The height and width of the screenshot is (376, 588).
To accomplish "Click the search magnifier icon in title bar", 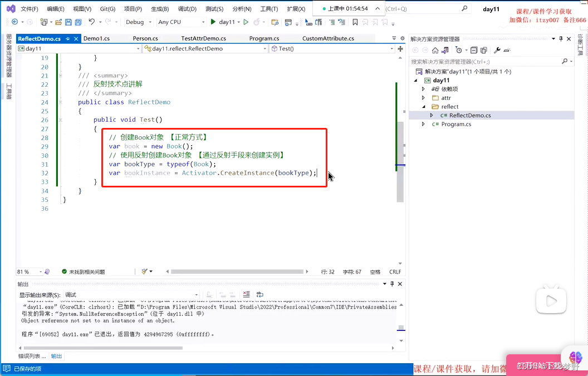I will (464, 8).
